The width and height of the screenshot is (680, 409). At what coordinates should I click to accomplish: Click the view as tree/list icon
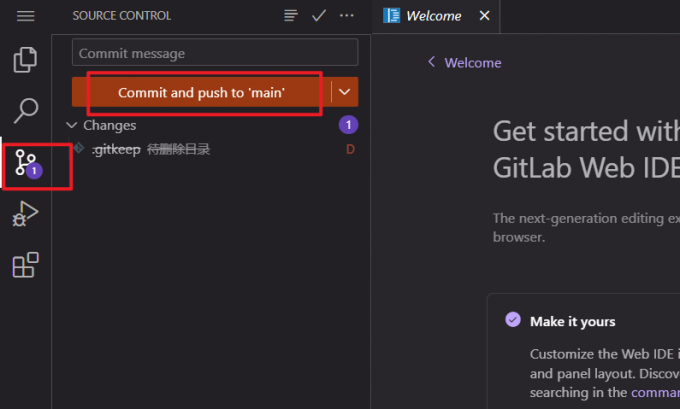pyautogui.click(x=291, y=16)
